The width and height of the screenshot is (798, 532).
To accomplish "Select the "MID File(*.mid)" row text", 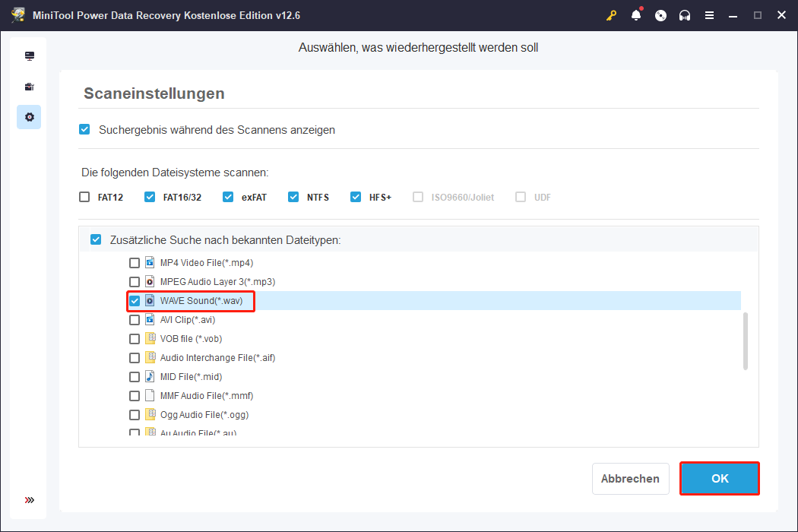I will tap(191, 377).
